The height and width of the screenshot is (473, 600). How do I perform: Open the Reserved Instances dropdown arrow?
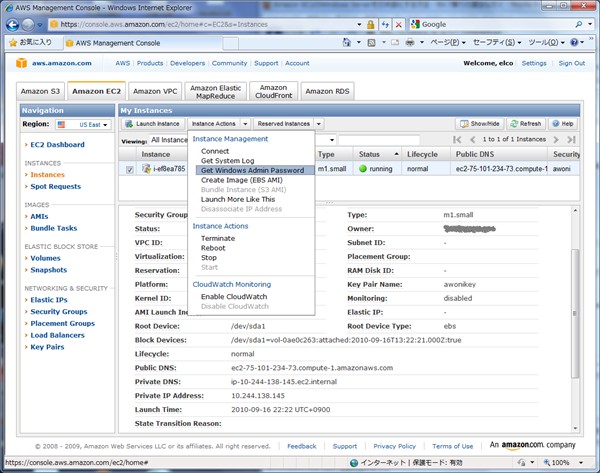tap(318, 124)
